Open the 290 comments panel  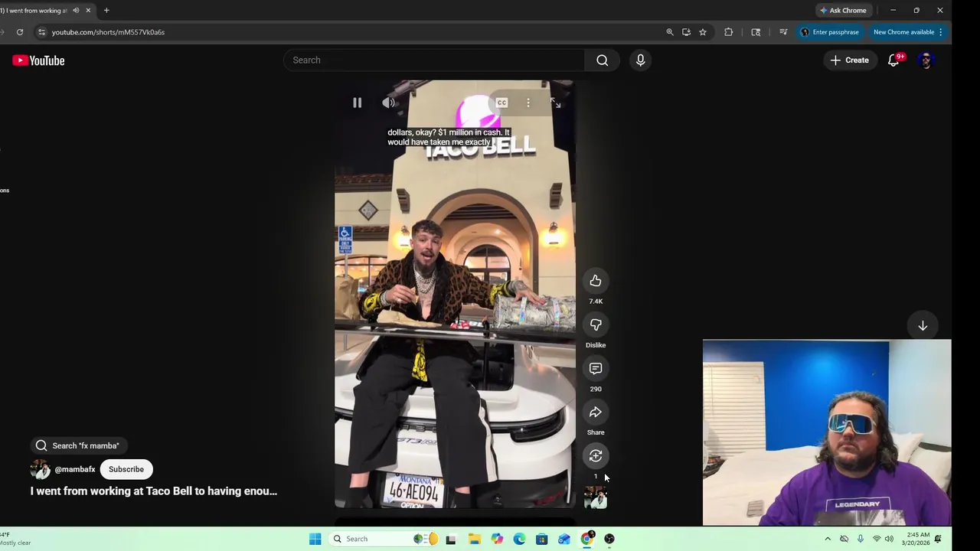[596, 368]
